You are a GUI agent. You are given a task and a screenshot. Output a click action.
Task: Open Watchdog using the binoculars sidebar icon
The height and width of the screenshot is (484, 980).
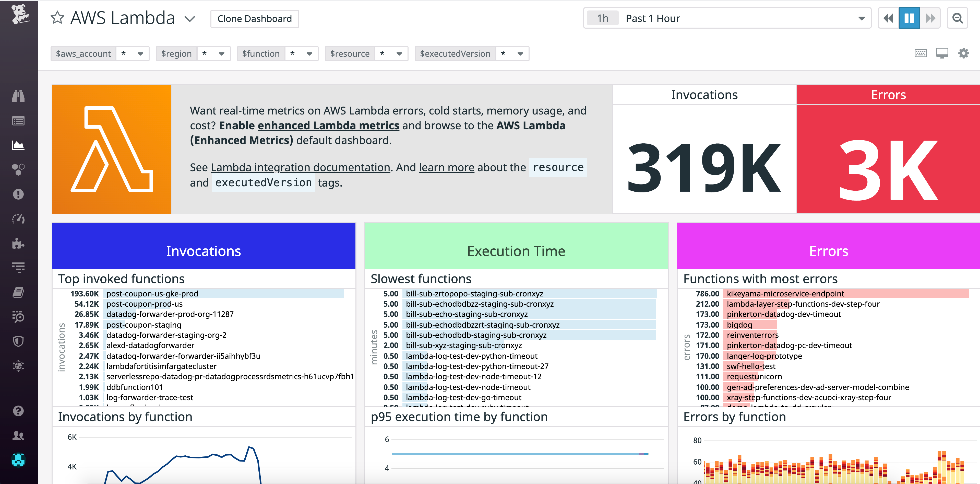coord(18,96)
